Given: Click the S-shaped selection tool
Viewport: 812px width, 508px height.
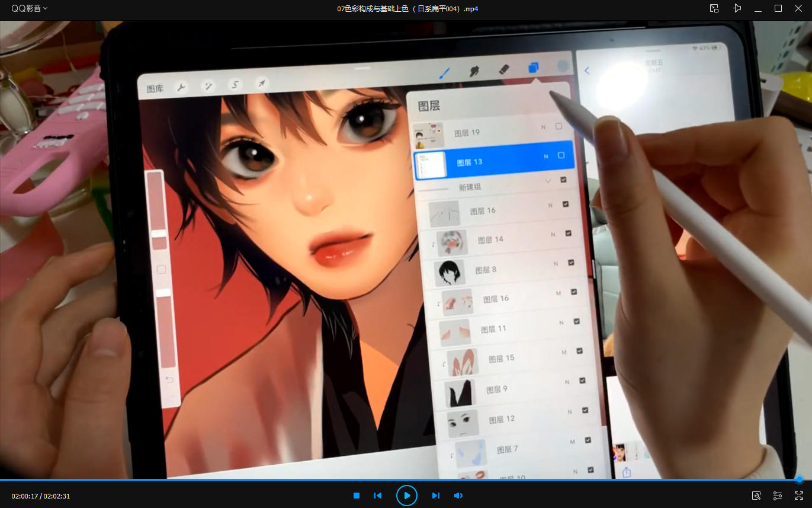Looking at the screenshot, I should 235,84.
